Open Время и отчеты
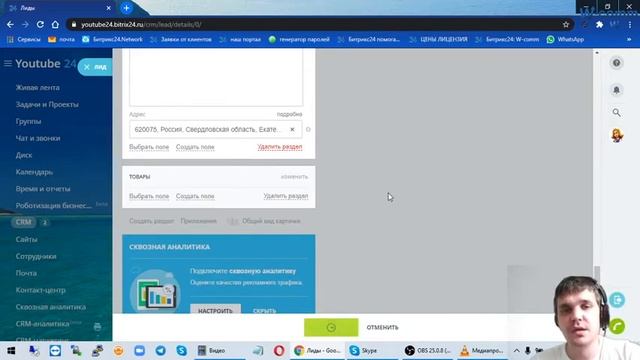Image resolution: width=640 pixels, height=360 pixels. [x=43, y=189]
